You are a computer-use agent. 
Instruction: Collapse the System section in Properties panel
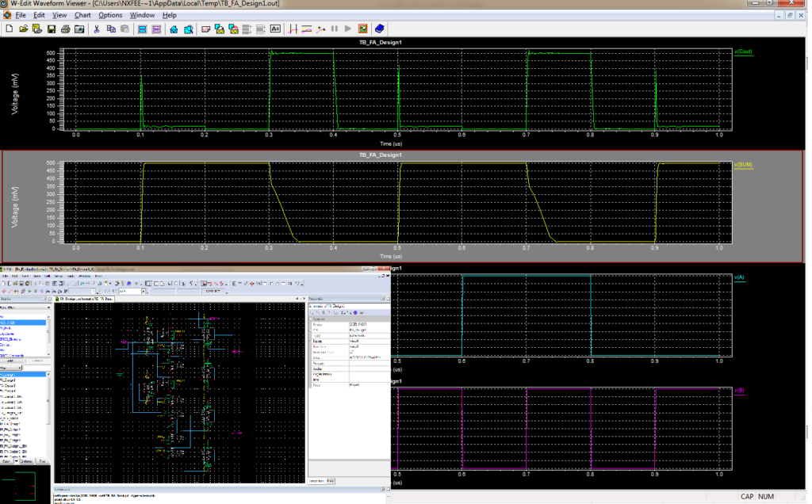(x=311, y=319)
